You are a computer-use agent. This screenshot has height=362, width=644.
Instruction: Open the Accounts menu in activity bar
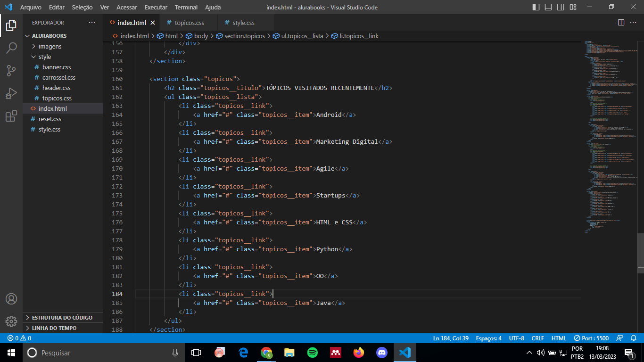tap(11, 299)
